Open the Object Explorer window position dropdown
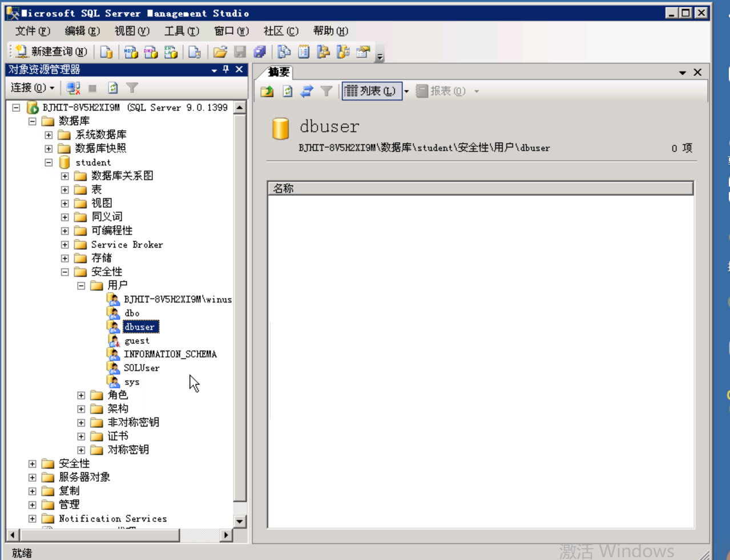The width and height of the screenshot is (730, 560). tap(214, 70)
